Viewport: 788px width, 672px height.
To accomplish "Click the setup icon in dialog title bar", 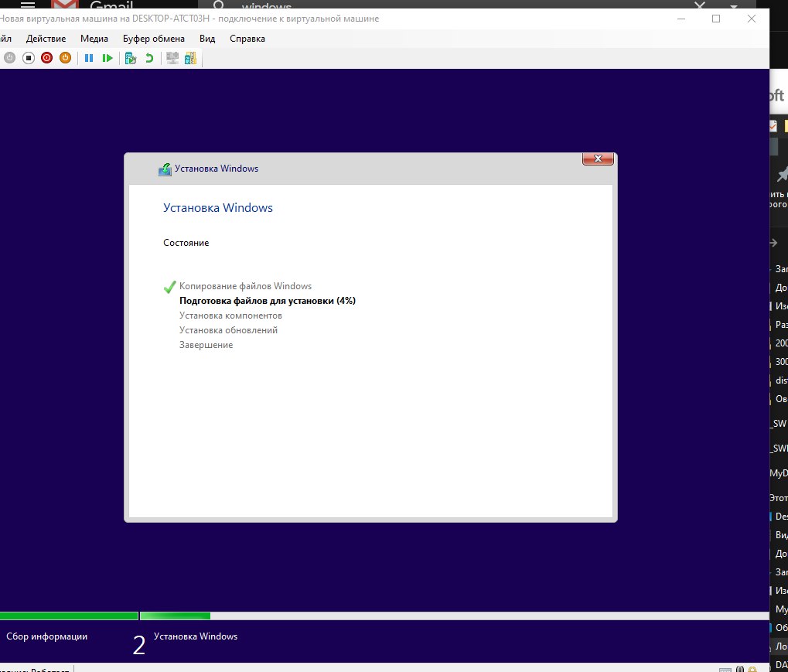I will pyautogui.click(x=165, y=169).
